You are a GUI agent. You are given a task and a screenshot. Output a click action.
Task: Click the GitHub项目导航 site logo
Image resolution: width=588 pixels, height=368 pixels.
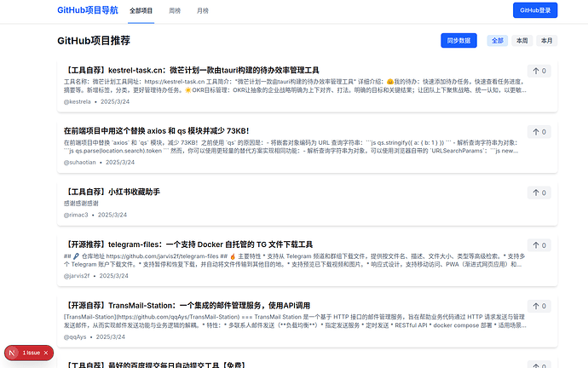[x=88, y=10]
